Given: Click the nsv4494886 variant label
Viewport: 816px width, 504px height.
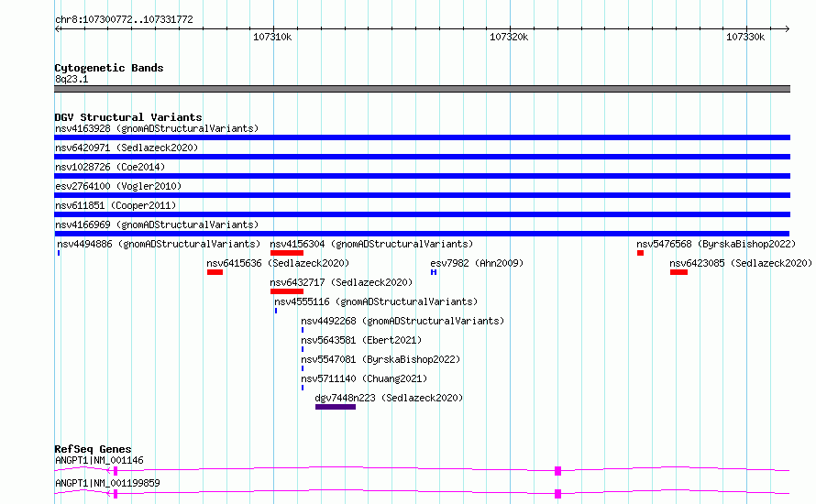Looking at the screenshot, I should click(159, 244).
